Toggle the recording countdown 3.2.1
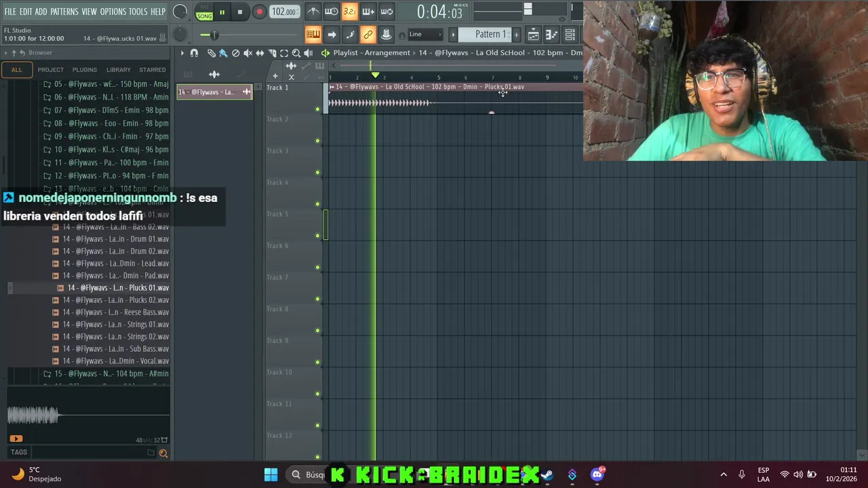Viewport: 868px width, 488px height. [x=349, y=12]
